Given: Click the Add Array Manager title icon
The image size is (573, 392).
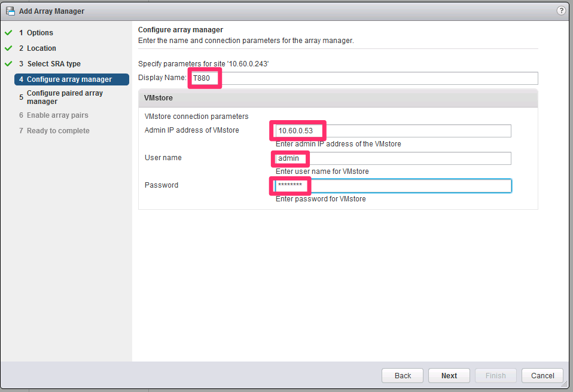Looking at the screenshot, I should (x=10, y=11).
